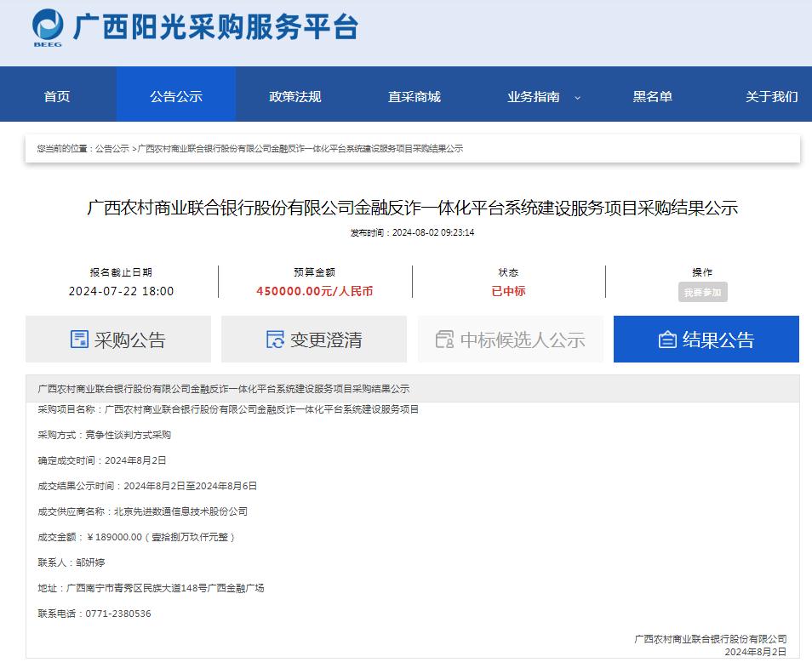Click the 中标候选人公示 icon

(444, 340)
